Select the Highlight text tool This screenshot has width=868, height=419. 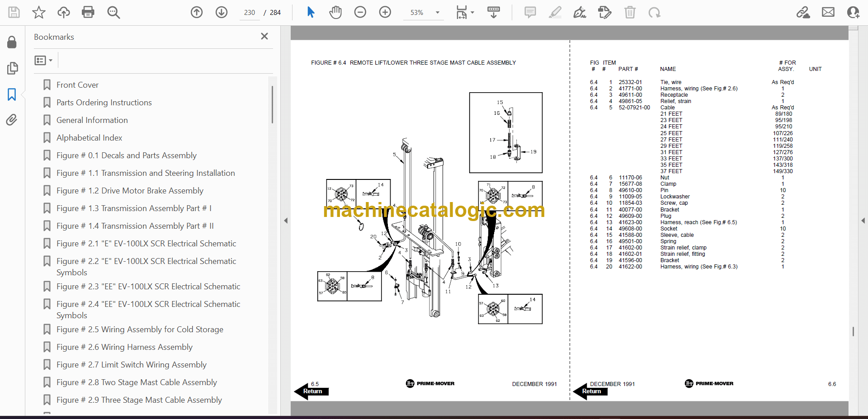click(555, 12)
